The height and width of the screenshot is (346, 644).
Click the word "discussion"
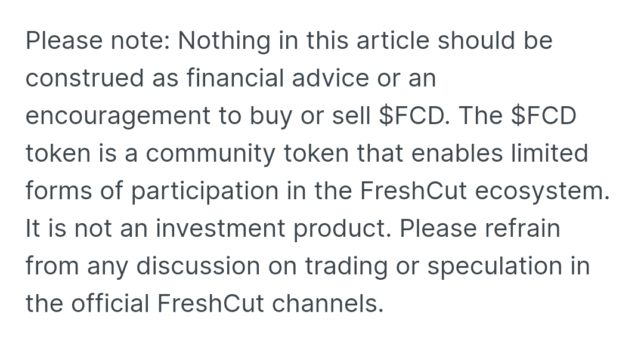[x=198, y=266]
